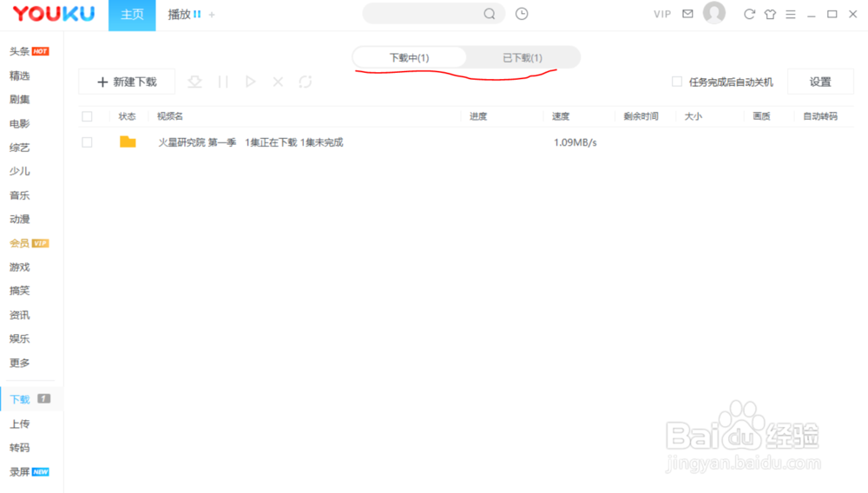Click the delete X toolbar icon
This screenshot has height=493, width=868.
[x=278, y=82]
